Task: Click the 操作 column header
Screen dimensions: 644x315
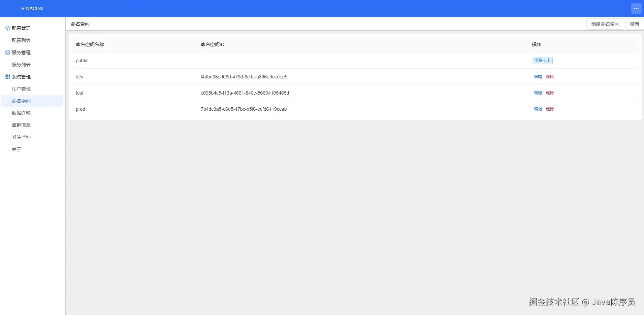Action: tap(537, 44)
